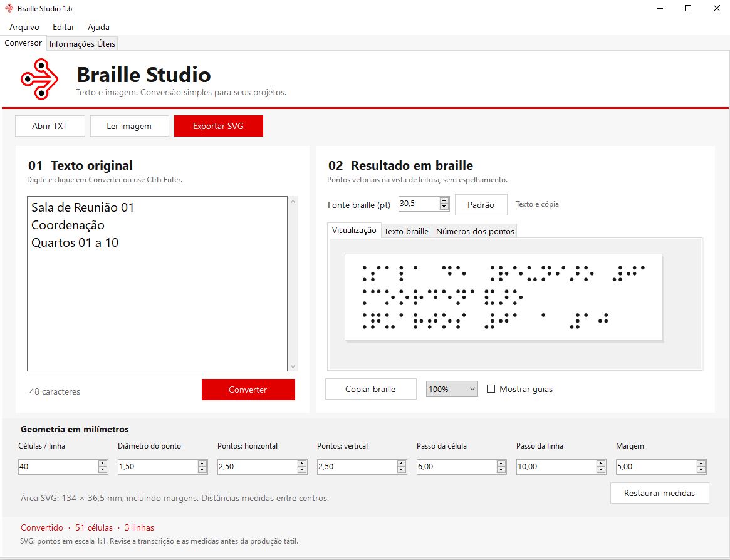730x560 pixels.
Task: Click the Copiar braille button
Action: click(x=370, y=389)
